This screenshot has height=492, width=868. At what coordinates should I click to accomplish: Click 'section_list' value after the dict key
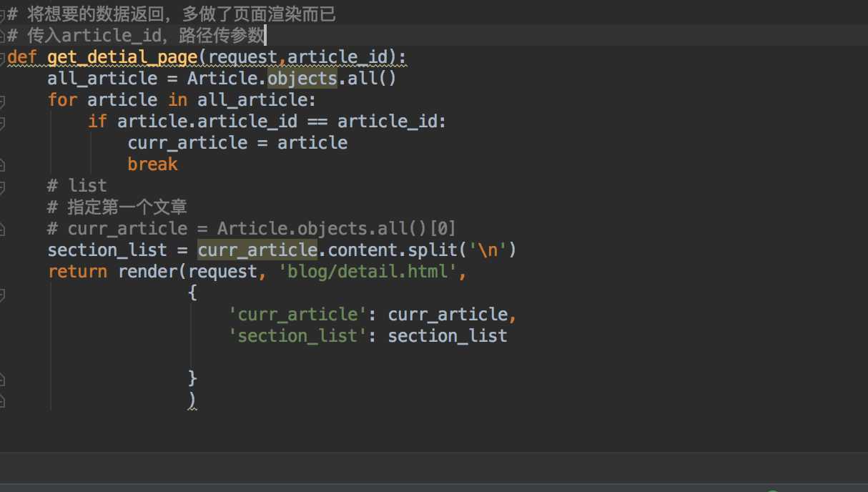point(448,335)
